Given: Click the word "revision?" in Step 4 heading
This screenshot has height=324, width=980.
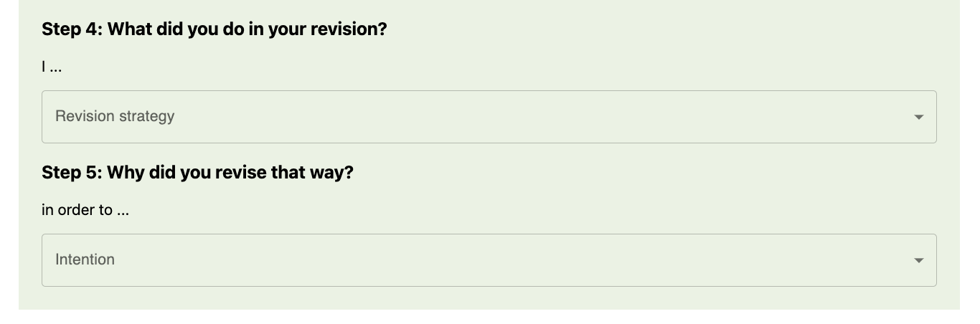Looking at the screenshot, I should click(x=348, y=29).
